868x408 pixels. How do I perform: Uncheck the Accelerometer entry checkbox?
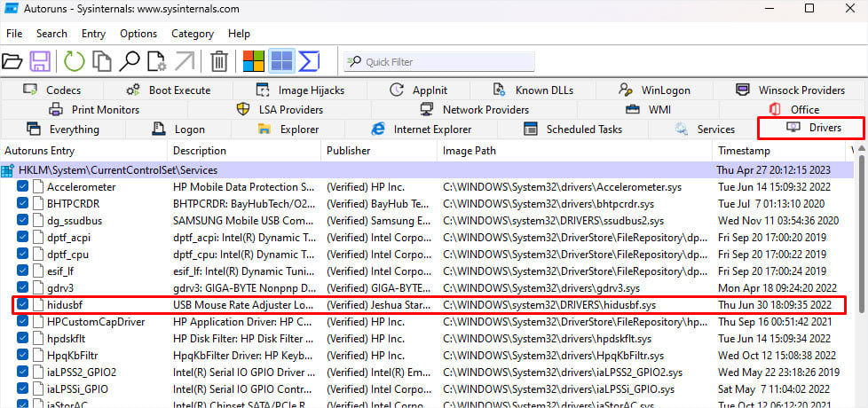[23, 187]
